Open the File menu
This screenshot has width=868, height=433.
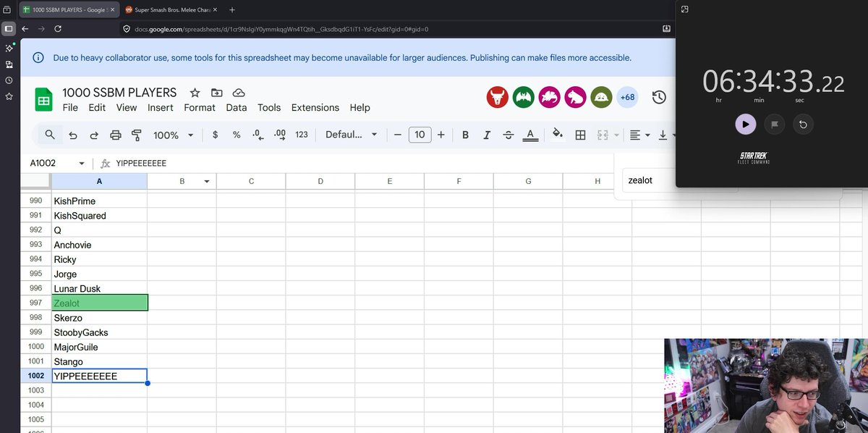pyautogui.click(x=70, y=107)
